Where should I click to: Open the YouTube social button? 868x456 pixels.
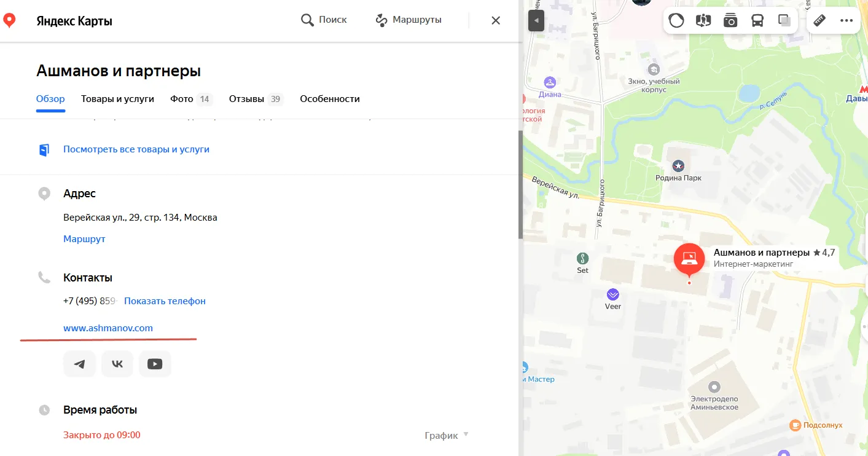click(x=155, y=364)
